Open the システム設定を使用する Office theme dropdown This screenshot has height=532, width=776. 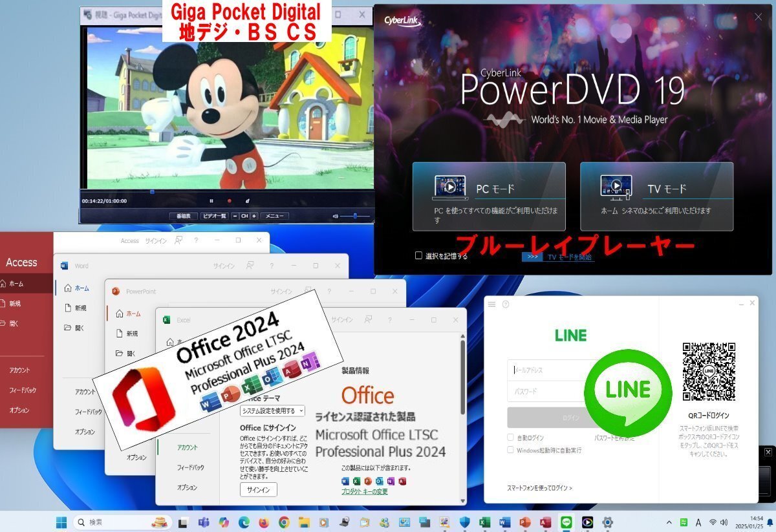click(272, 410)
